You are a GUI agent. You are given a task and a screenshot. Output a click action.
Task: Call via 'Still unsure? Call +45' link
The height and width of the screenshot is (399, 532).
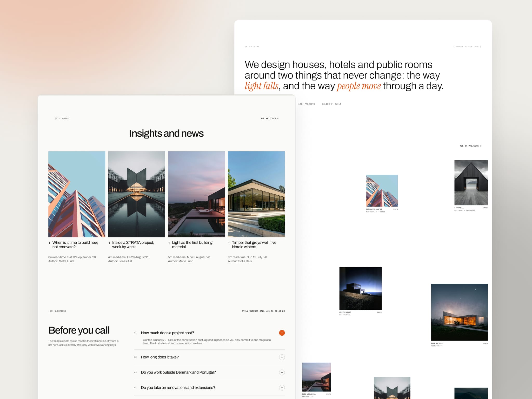tap(263, 311)
